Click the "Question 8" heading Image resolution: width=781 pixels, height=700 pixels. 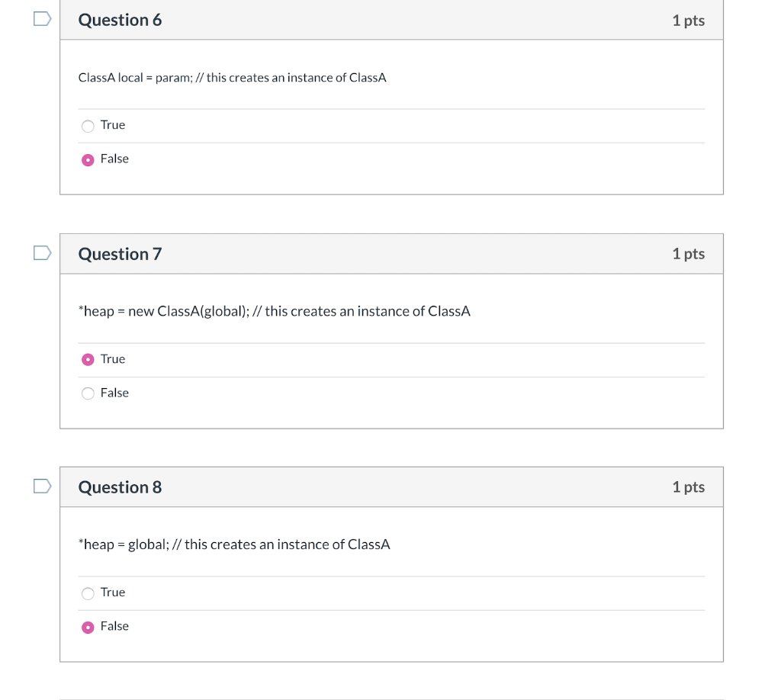pos(120,487)
